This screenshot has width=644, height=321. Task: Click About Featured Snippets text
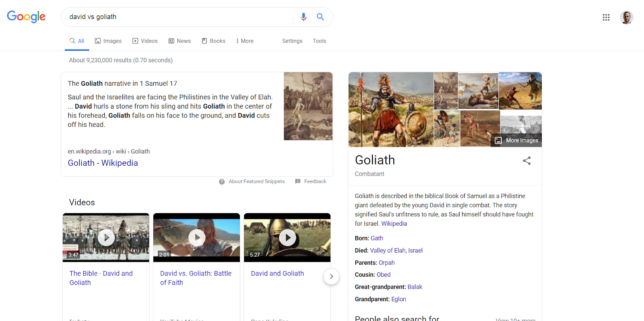pyautogui.click(x=257, y=181)
